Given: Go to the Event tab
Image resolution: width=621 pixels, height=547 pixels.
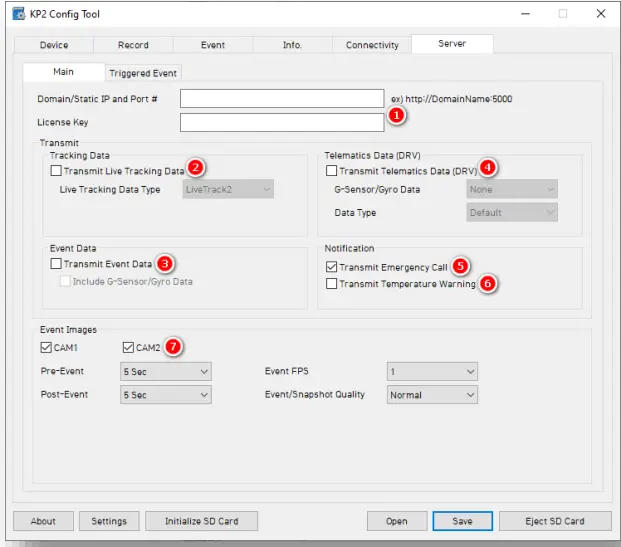Looking at the screenshot, I should 213,45.
